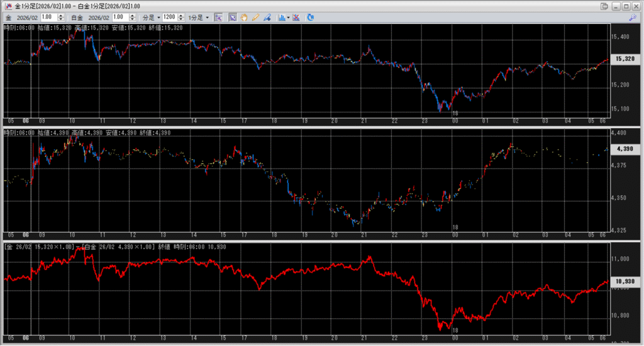The height and width of the screenshot is (346, 644).
Task: Click the 白金 ratio stepper arrows
Action: pos(133,17)
